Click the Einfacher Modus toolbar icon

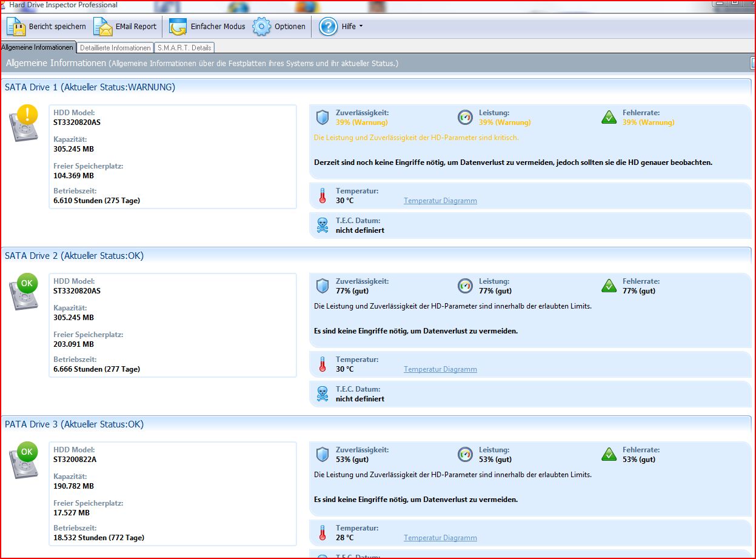(x=178, y=27)
